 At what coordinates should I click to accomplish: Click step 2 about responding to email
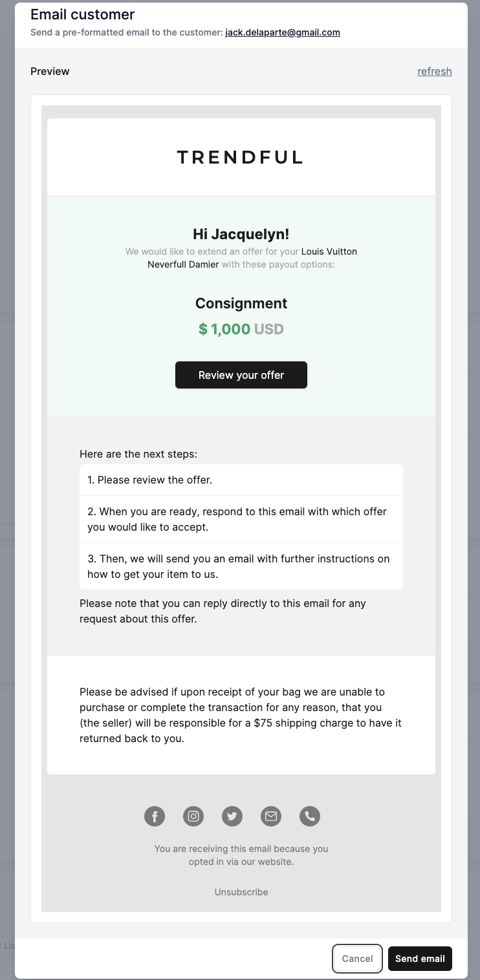241,519
